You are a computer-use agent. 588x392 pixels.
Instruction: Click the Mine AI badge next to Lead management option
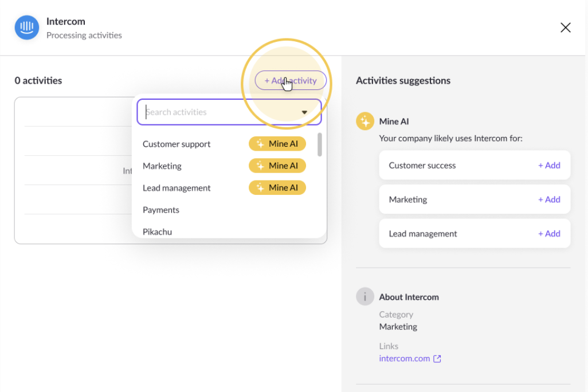(277, 187)
